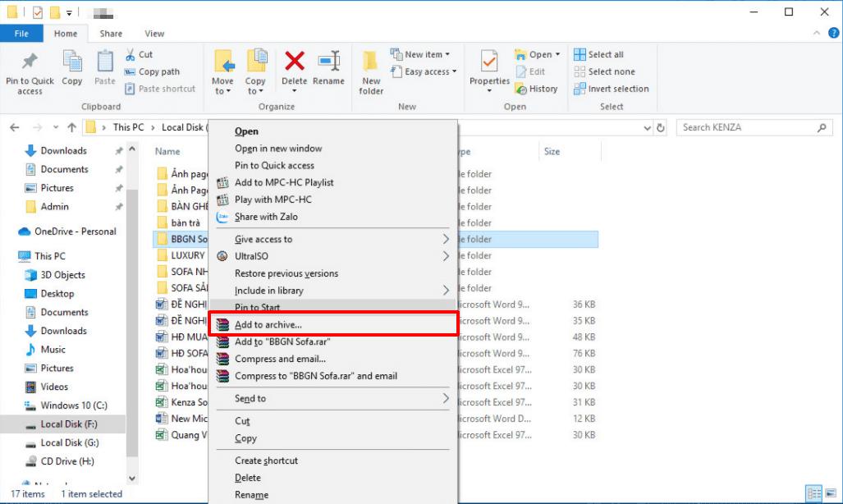This screenshot has height=504, width=843.
Task: Click Invert selection in ribbon
Action: pos(612,89)
